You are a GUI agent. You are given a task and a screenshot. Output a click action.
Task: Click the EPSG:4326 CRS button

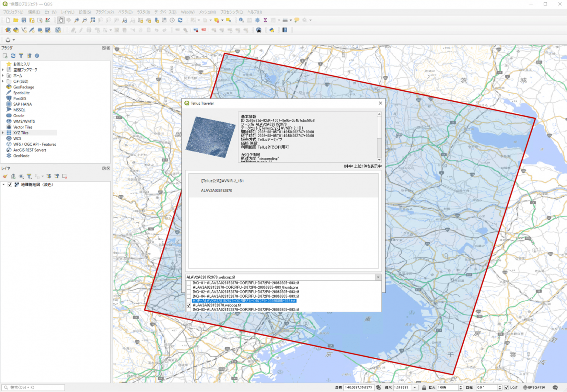[534, 388]
